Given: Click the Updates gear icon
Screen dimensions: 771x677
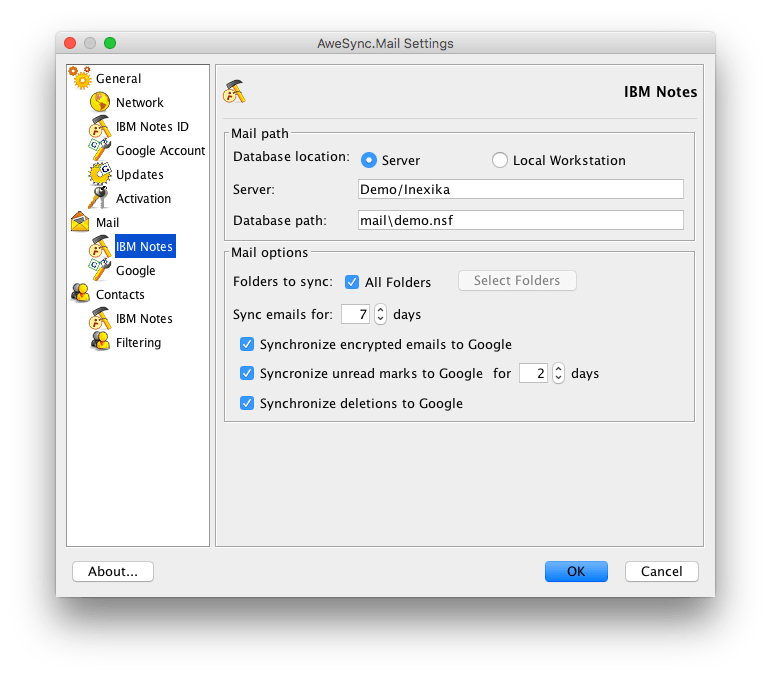Looking at the screenshot, I should click(x=100, y=175).
